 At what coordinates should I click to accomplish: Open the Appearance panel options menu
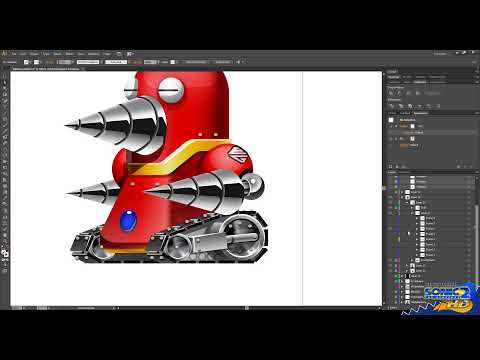(x=476, y=113)
